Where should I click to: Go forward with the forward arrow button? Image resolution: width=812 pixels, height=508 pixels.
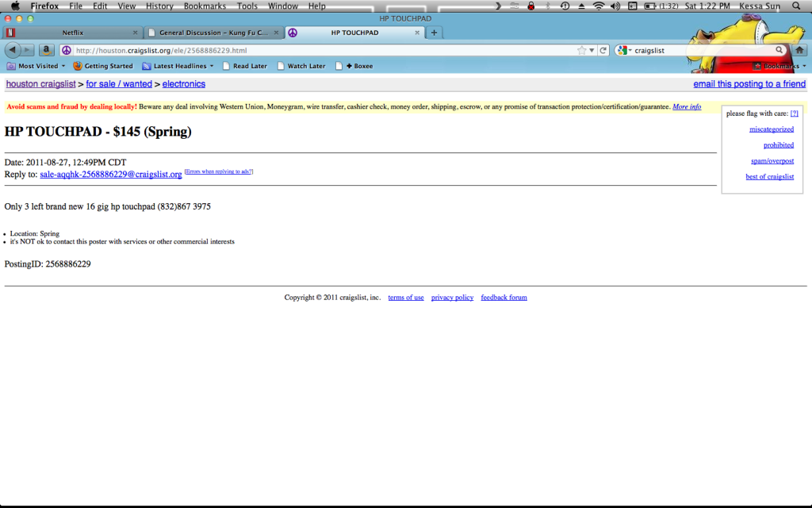28,50
